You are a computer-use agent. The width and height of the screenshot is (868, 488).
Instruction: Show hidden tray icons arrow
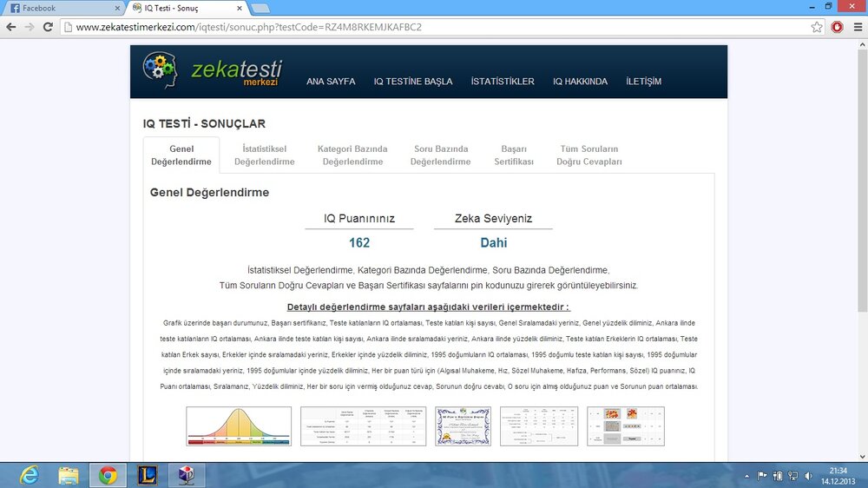[746, 476]
